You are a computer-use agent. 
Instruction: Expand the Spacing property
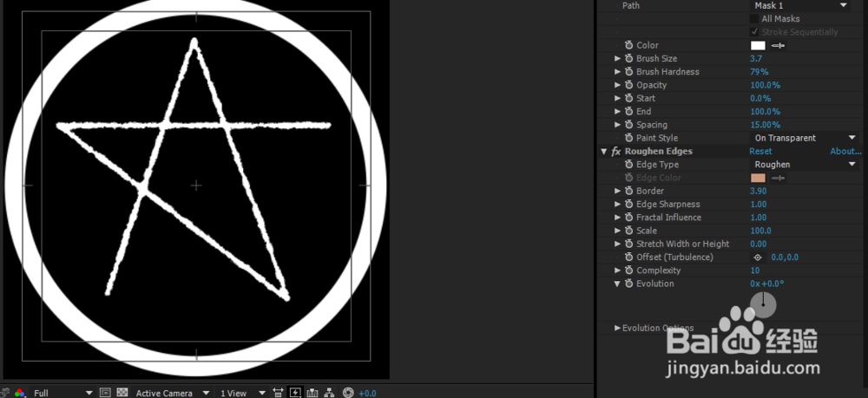click(617, 125)
